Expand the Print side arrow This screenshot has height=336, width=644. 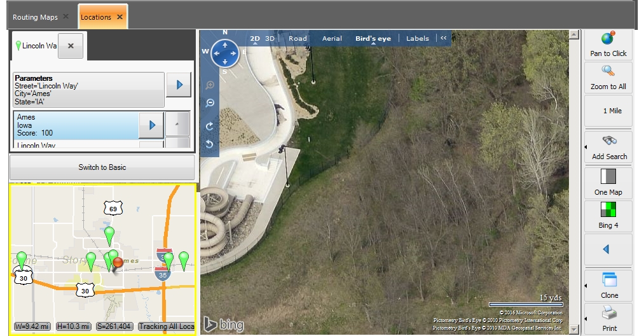[586, 319]
